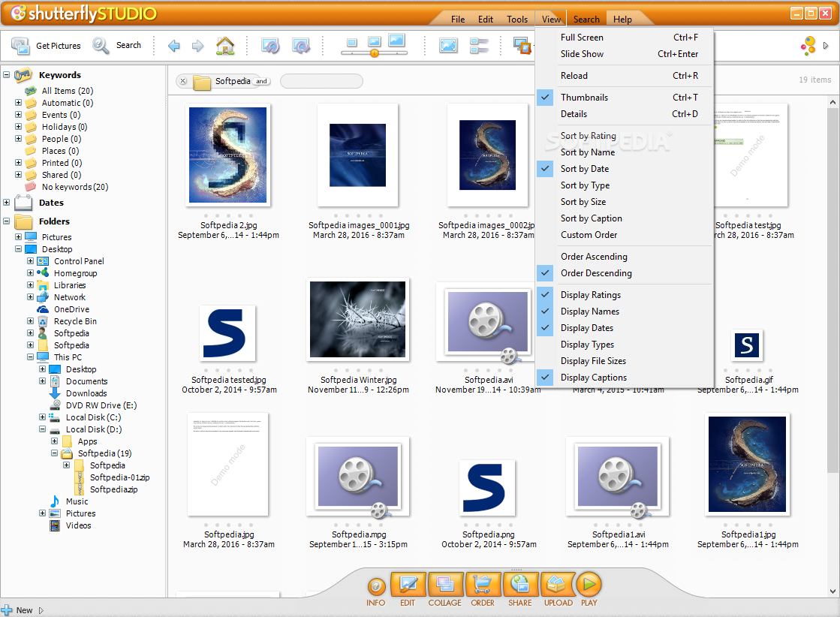840x617 pixels.
Task: Click the colorful Shutterfly balls icon
Action: click(808, 46)
